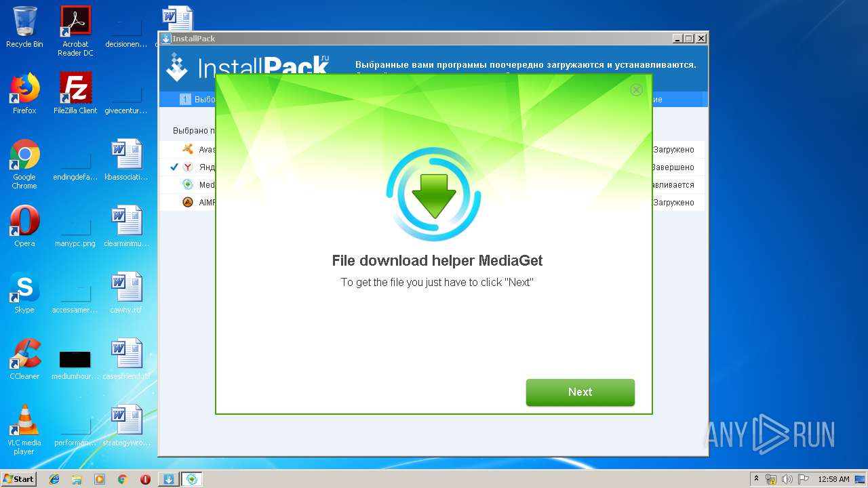
Task: Click the MediaGet download arrow logo
Action: pos(434,195)
